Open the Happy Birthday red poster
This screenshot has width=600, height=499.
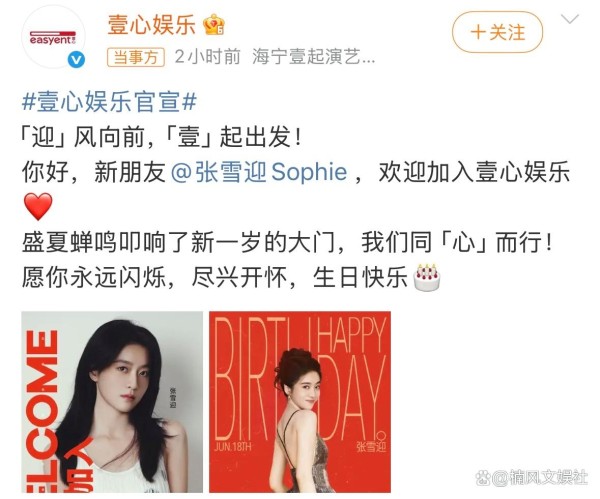(x=300, y=402)
